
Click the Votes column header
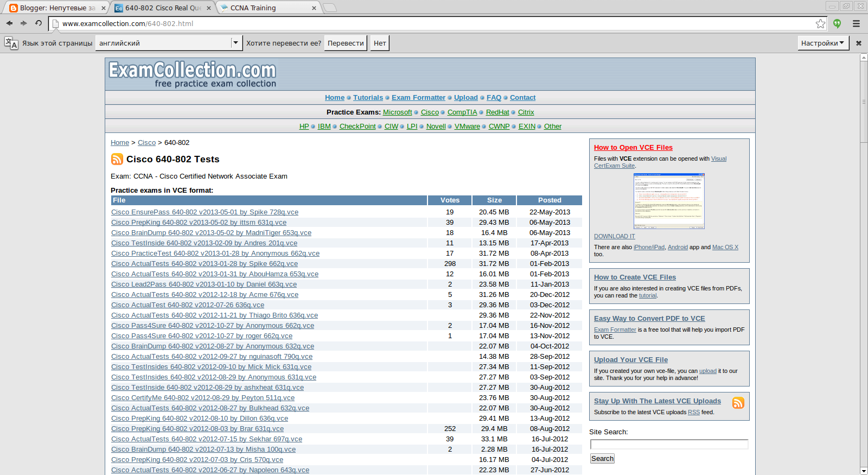tap(450, 200)
